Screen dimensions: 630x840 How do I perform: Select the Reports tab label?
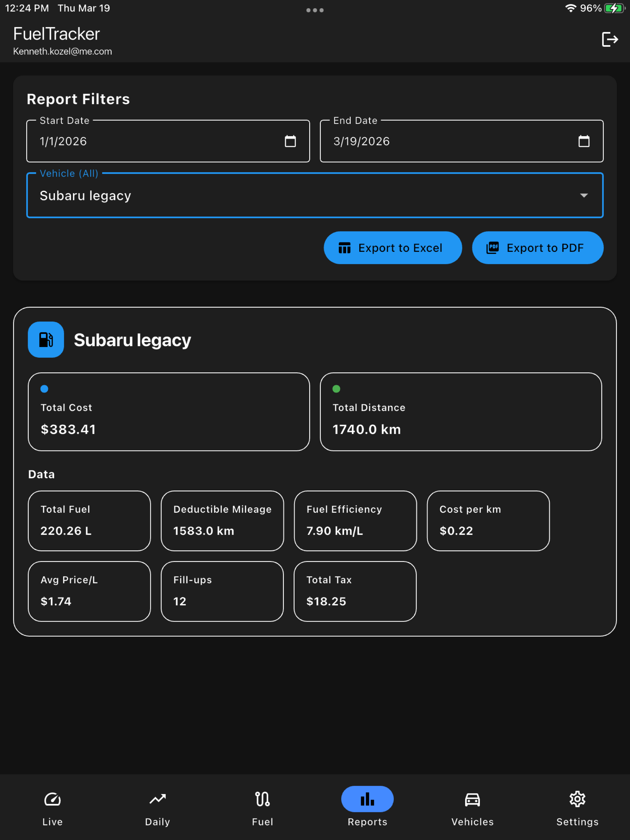pos(367,822)
